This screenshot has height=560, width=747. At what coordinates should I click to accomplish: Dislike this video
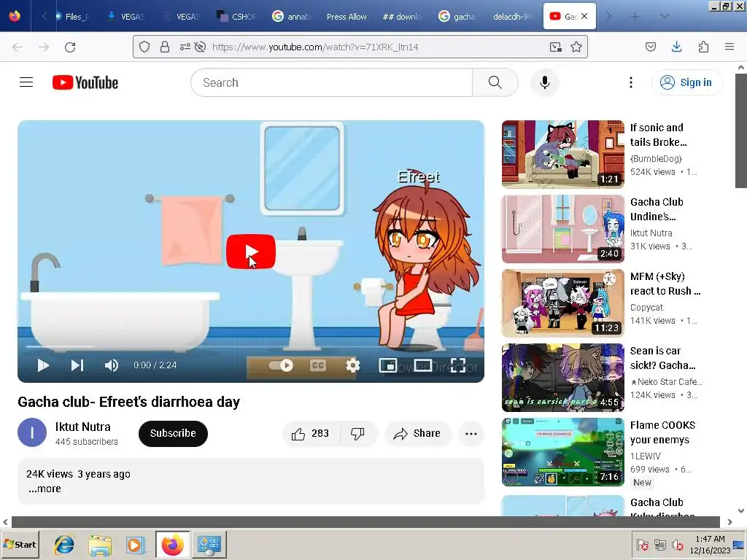tap(357, 433)
